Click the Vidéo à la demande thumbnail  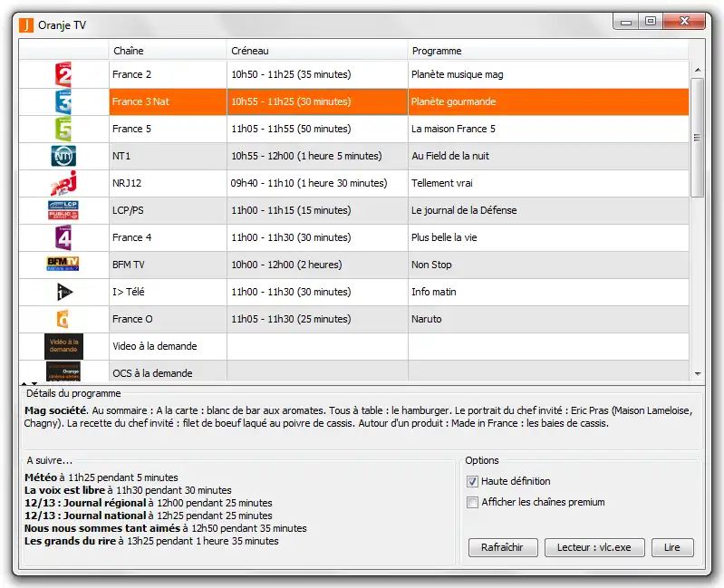click(x=63, y=346)
